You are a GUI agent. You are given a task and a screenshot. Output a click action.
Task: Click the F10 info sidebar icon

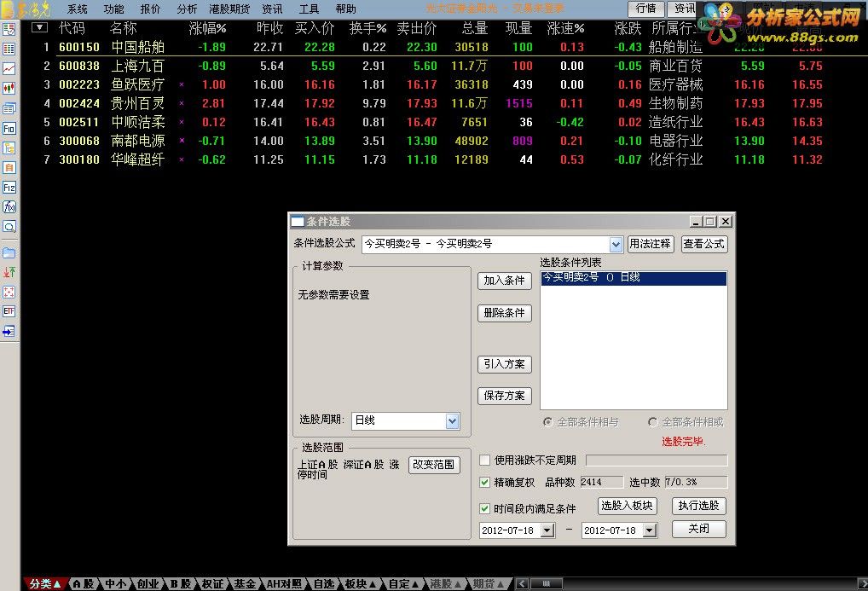9,129
